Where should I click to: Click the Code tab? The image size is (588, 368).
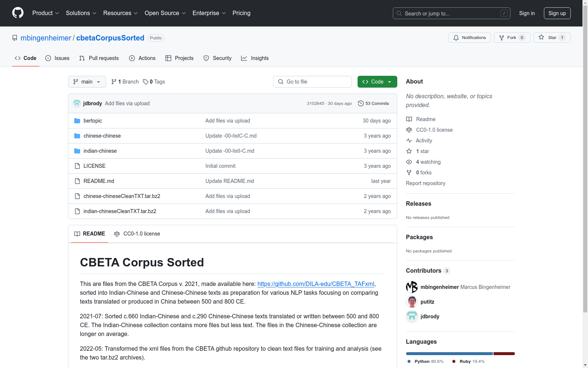click(26, 58)
